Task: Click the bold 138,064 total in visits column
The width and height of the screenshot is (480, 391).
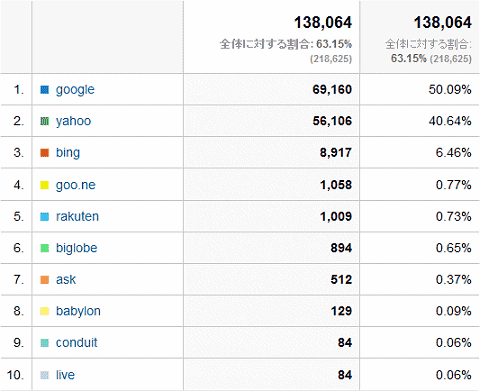Action: coord(323,23)
